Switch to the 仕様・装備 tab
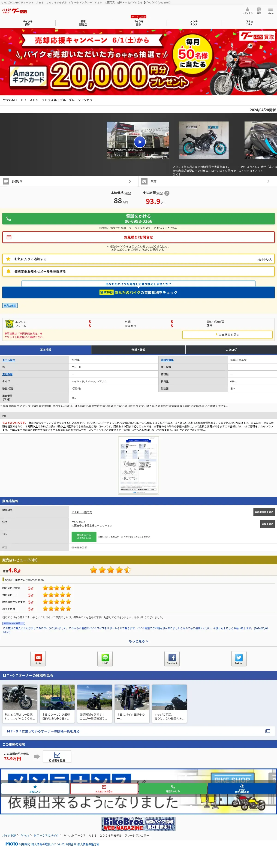This screenshot has height=868, width=277. pyautogui.click(x=138, y=349)
